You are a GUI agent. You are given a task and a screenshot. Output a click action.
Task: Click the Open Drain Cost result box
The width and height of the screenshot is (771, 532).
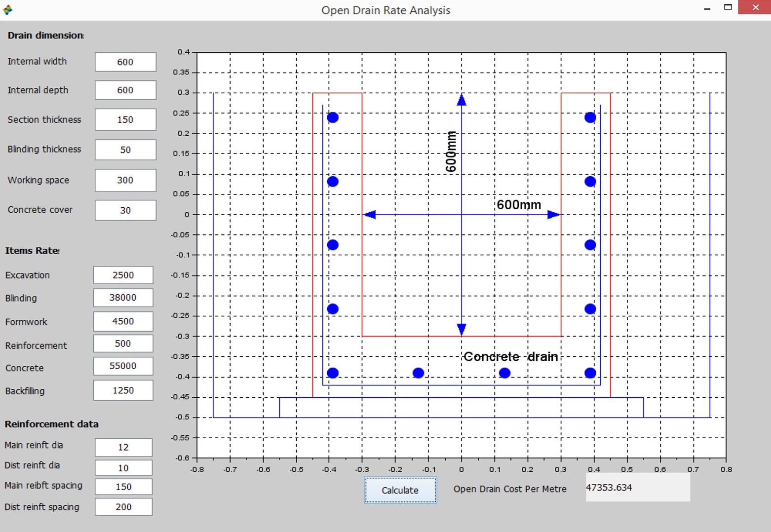(637, 488)
